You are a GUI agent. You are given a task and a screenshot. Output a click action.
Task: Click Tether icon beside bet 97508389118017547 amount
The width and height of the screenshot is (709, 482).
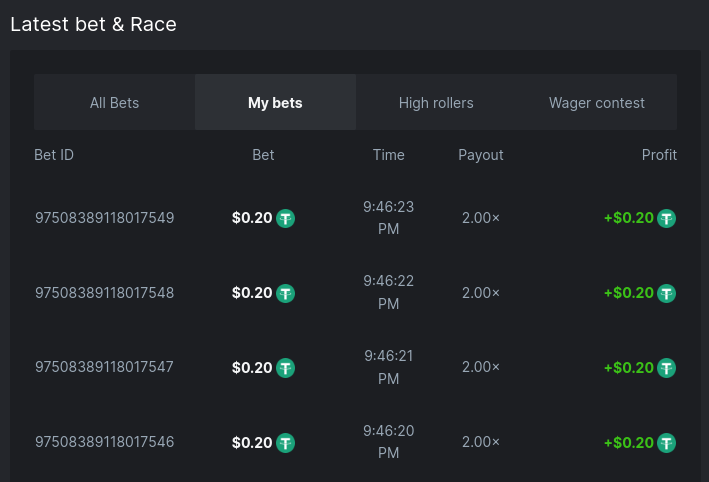(286, 368)
